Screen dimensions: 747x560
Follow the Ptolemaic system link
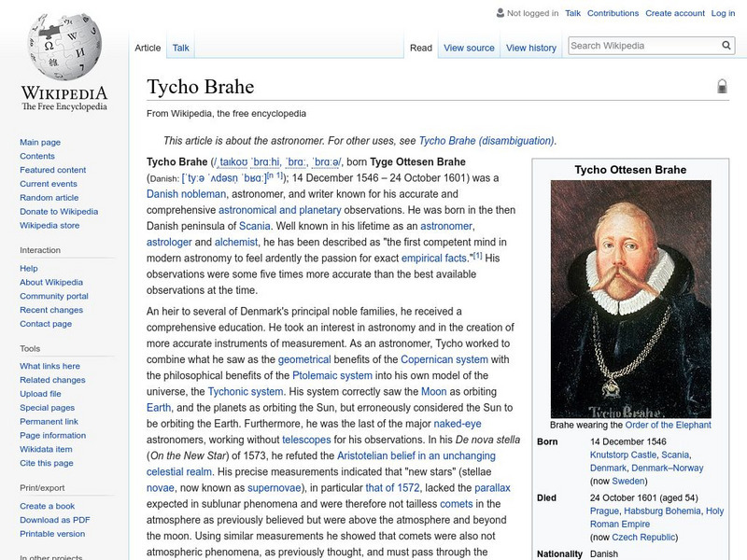[332, 375]
